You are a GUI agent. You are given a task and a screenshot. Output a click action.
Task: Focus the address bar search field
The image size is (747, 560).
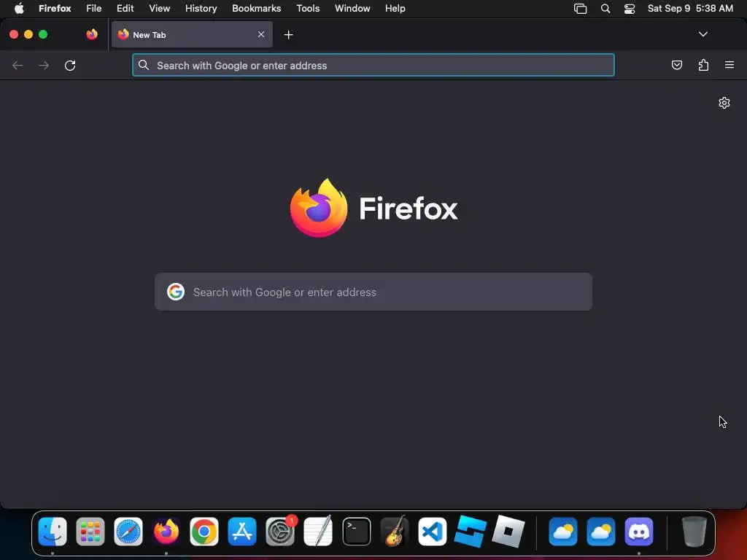(373, 65)
